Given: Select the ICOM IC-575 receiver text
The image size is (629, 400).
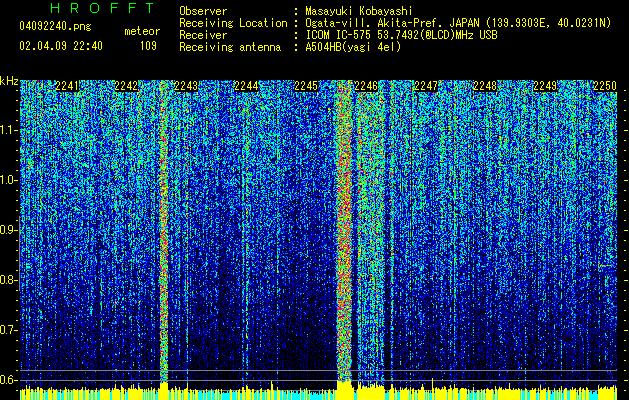Looking at the screenshot, I should pyautogui.click(x=401, y=35).
